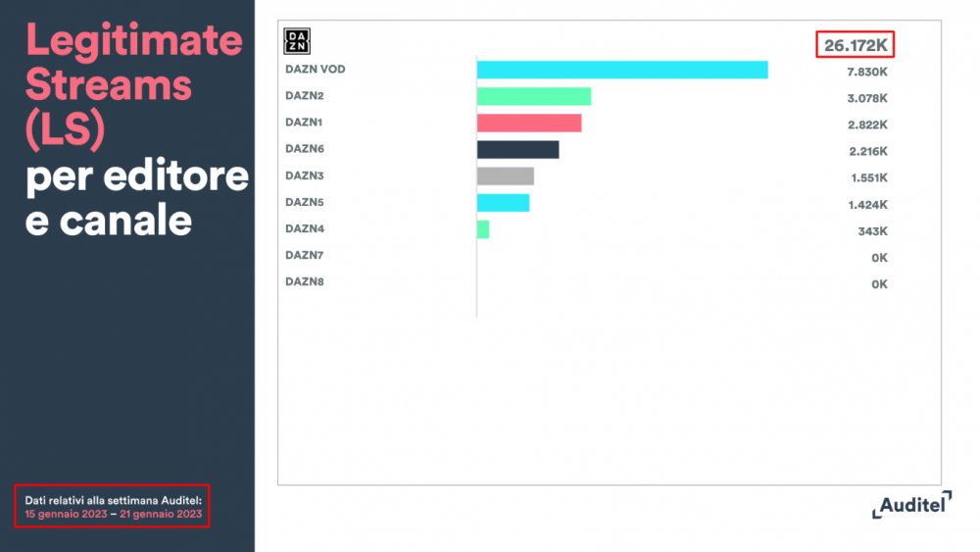Screen dimensions: 980x552
Task: Click the pink DAZN1 bar
Action: coord(528,123)
